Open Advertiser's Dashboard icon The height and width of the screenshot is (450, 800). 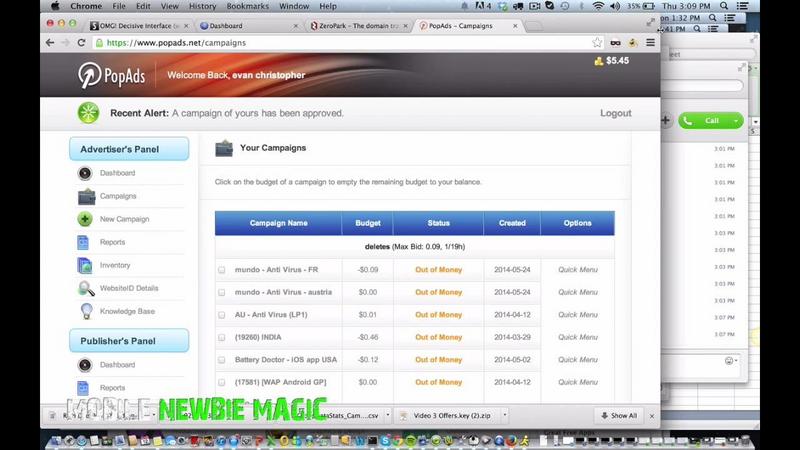tap(85, 173)
